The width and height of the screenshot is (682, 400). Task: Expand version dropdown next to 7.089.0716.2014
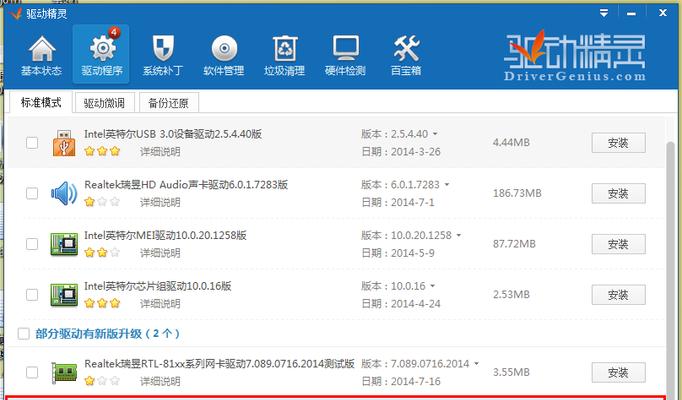click(476, 363)
